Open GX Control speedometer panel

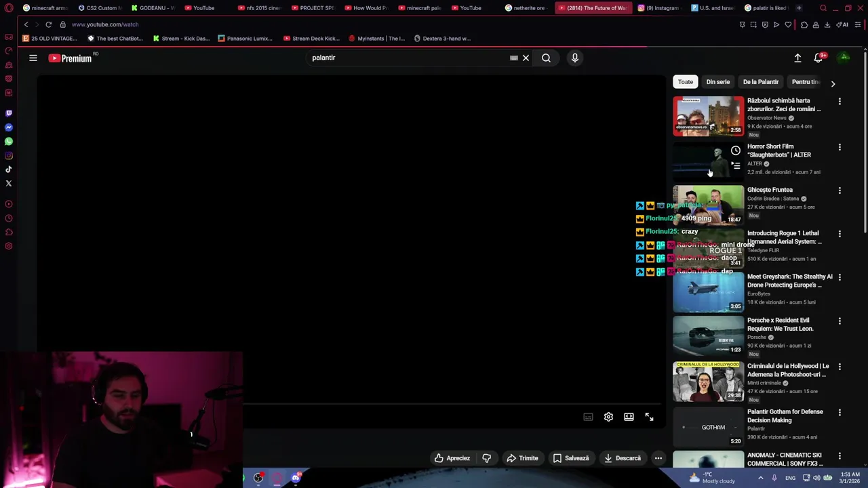(x=9, y=51)
